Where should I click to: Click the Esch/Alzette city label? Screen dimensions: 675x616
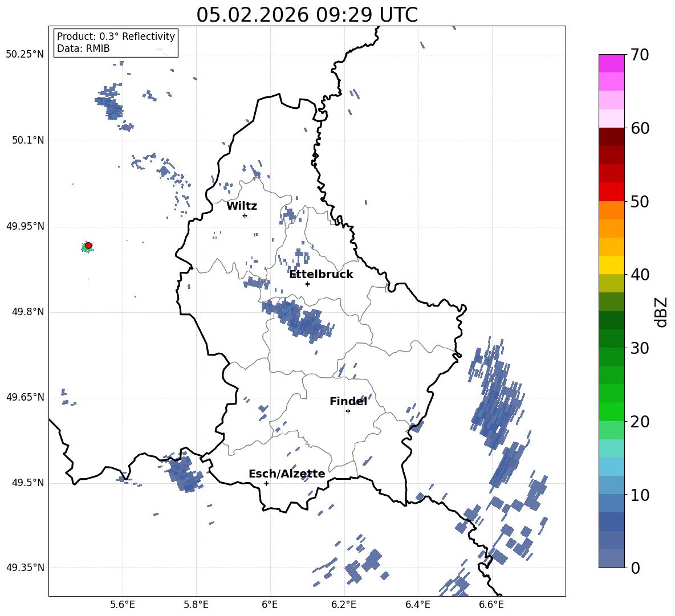point(287,474)
